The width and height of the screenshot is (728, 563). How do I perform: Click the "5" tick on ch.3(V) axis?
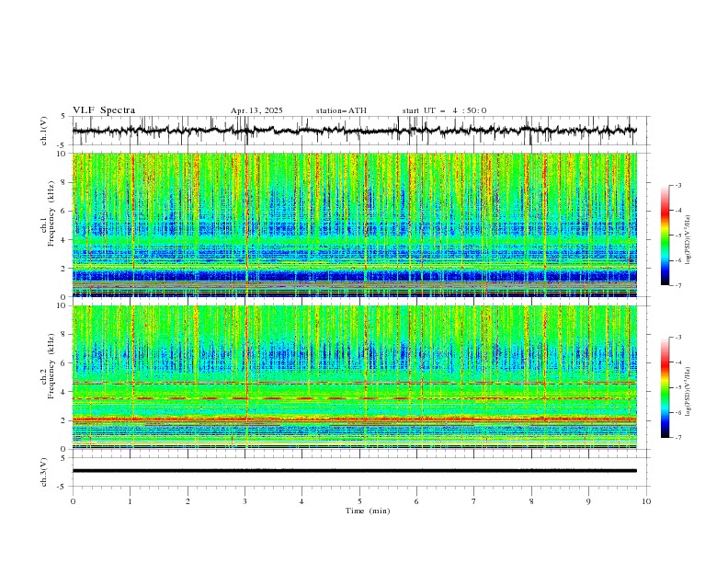63,457
